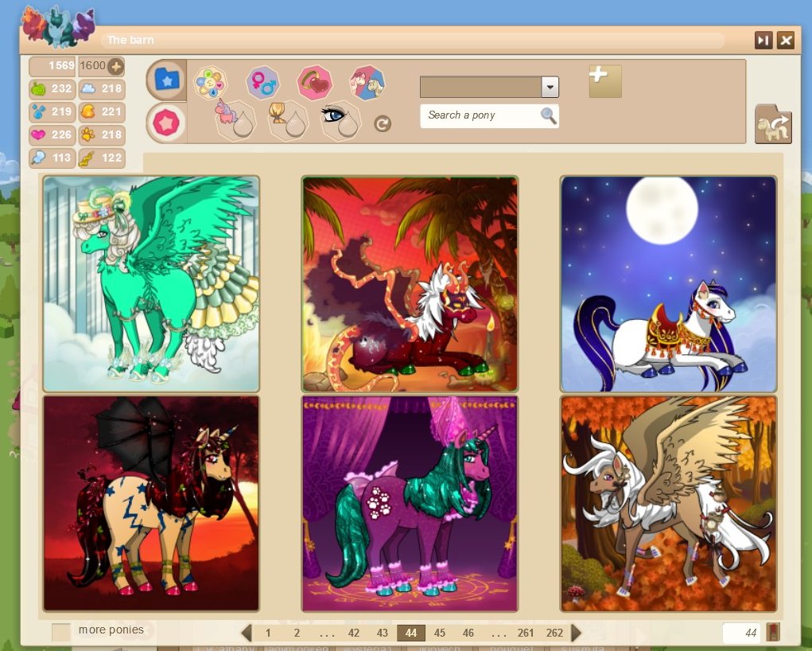The width and height of the screenshot is (812, 651).
Task: Go to page 45
Action: point(440,633)
